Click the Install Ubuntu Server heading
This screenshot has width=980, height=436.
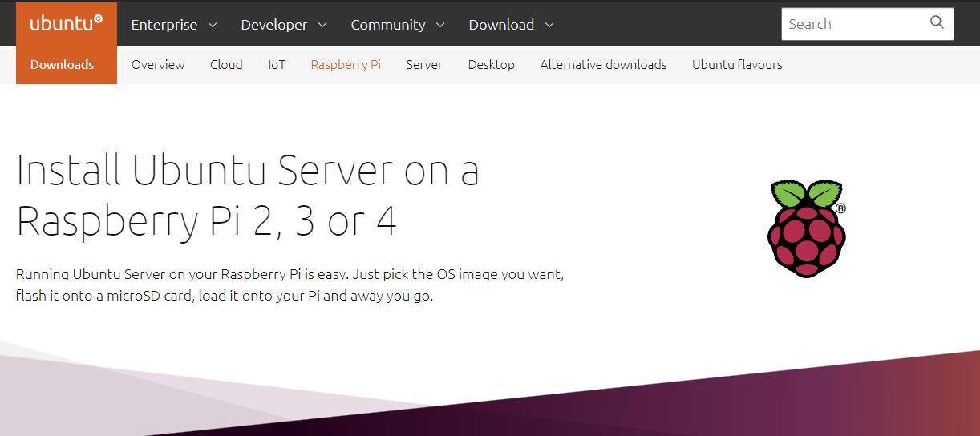coord(248,196)
